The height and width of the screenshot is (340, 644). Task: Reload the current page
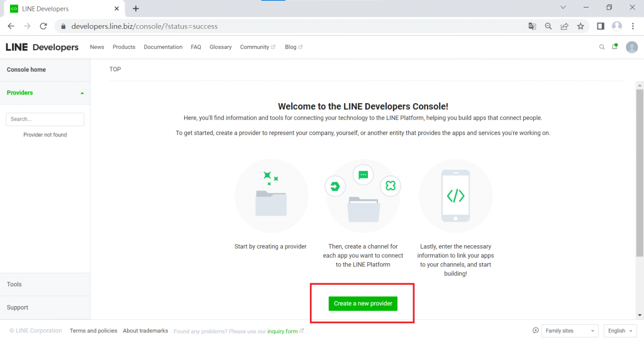43,26
